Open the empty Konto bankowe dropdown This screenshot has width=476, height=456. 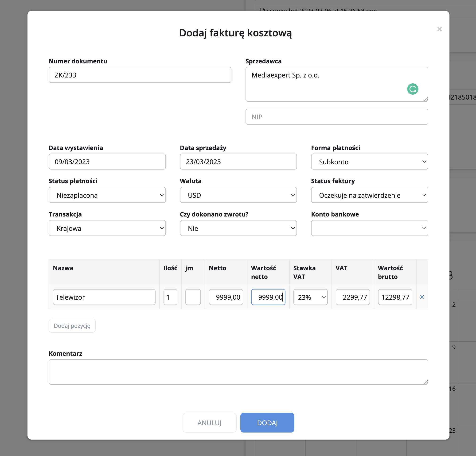[x=369, y=228]
